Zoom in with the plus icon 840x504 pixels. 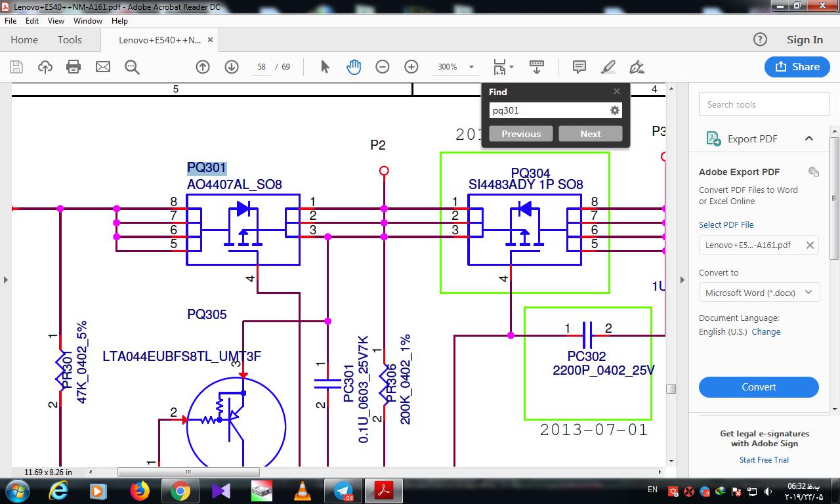pyautogui.click(x=411, y=67)
